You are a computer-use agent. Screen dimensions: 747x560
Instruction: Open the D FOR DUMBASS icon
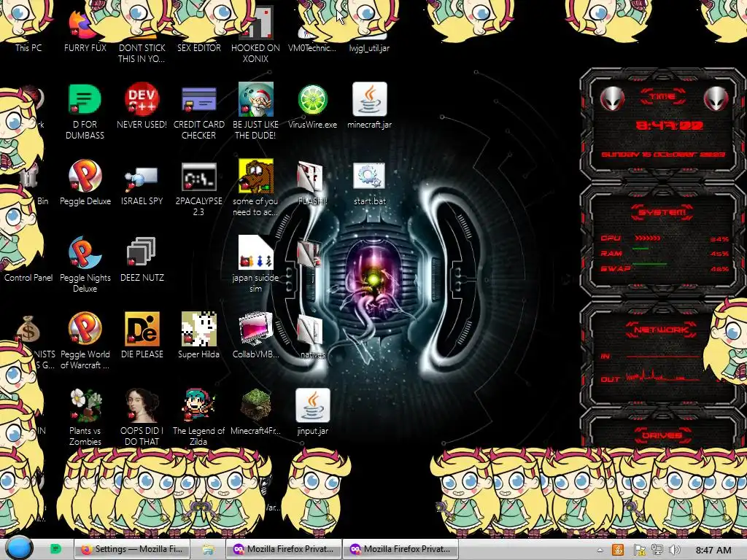[85, 99]
